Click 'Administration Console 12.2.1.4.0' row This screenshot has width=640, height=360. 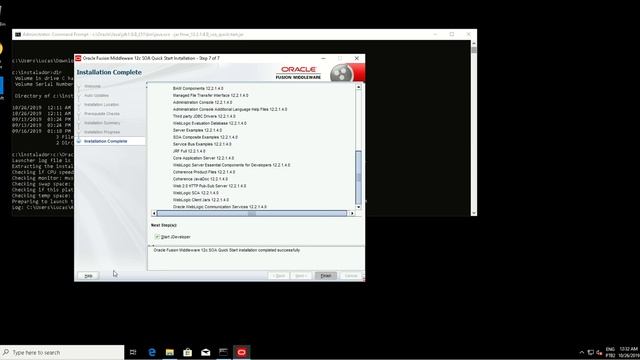point(202,102)
